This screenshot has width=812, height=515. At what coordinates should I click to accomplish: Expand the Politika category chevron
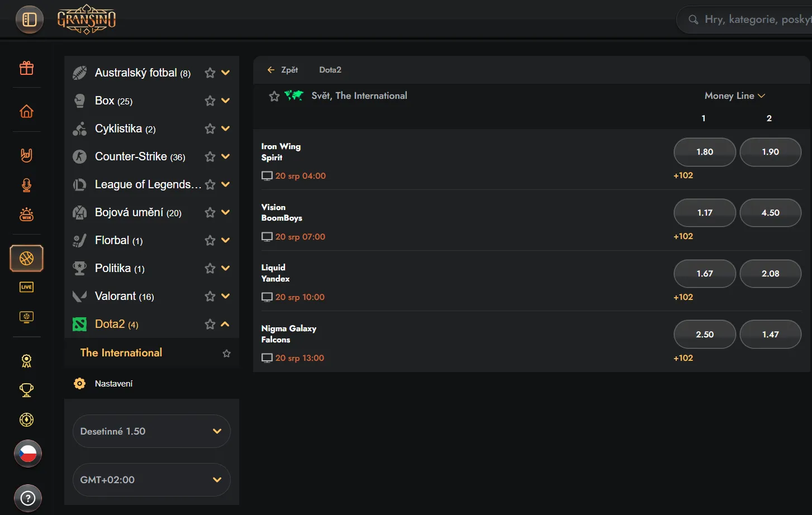pyautogui.click(x=226, y=268)
